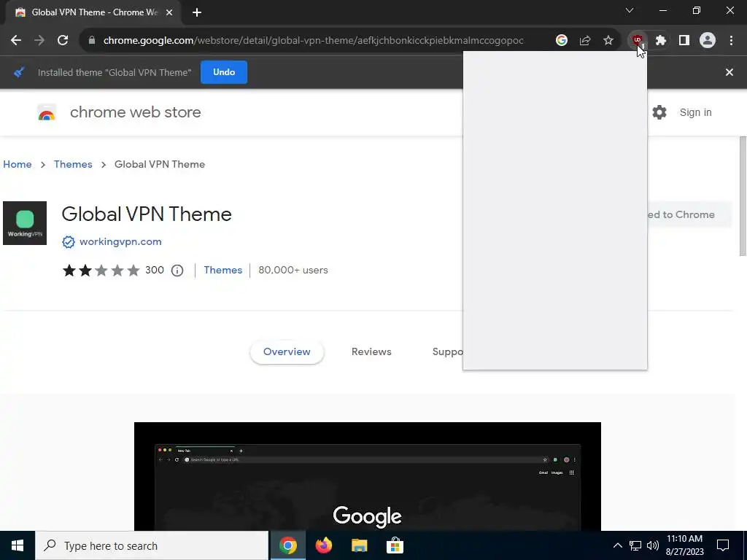
Task: Select the Support tab
Action: 447,352
